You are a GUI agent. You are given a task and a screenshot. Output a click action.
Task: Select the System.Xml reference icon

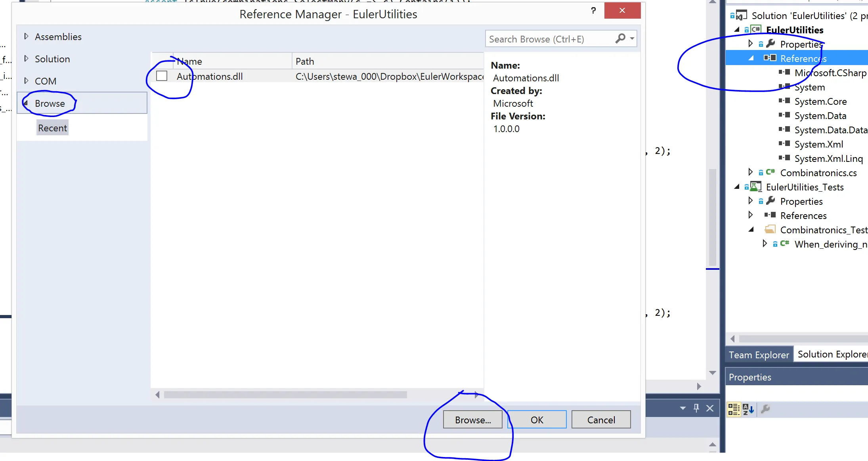[784, 144]
